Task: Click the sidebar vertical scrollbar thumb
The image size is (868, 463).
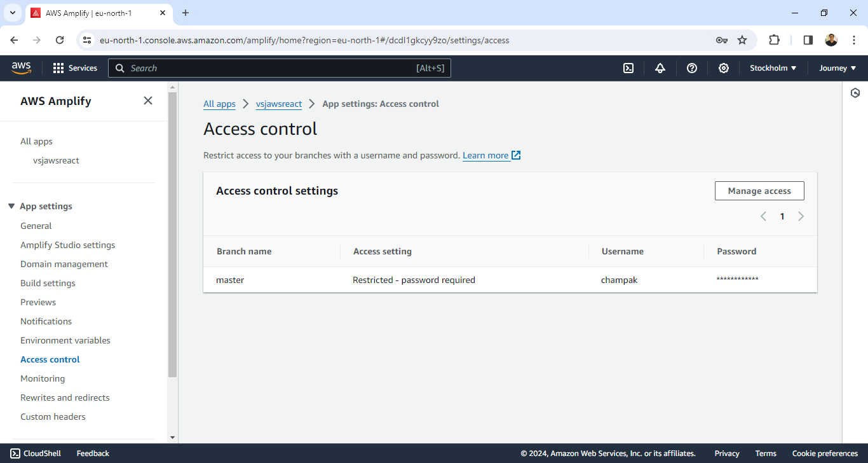Action: coord(172,235)
